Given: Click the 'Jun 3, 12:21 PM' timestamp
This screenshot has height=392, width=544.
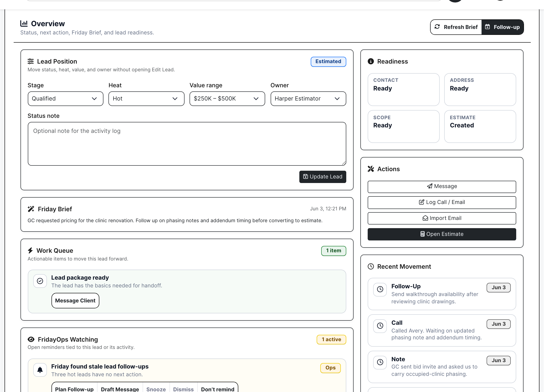Looking at the screenshot, I should 328,209.
